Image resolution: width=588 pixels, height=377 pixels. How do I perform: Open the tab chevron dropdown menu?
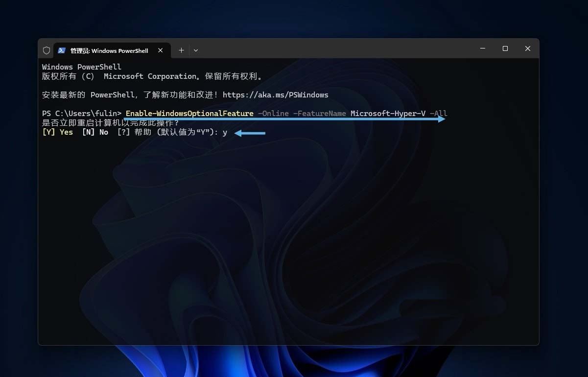pyautogui.click(x=195, y=50)
